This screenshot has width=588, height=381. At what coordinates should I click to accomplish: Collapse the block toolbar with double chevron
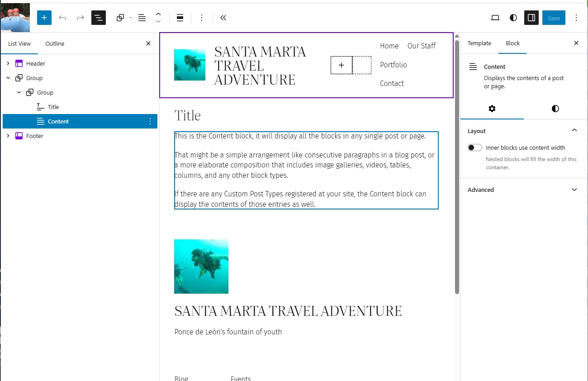coord(223,18)
